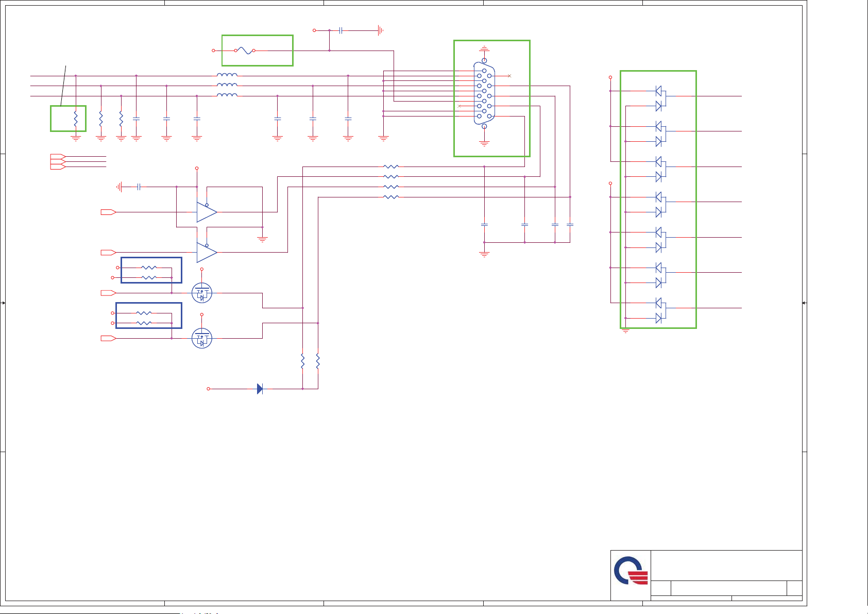Select the upper buffer triangle symbol

click(207, 212)
